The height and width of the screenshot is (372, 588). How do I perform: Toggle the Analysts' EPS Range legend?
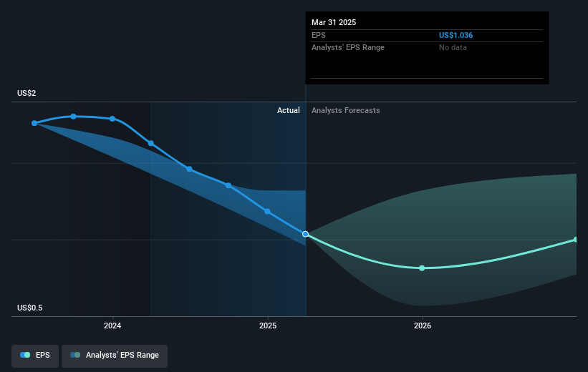click(x=115, y=356)
